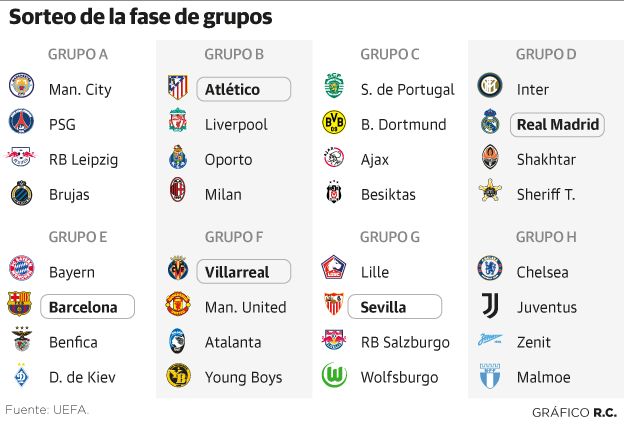This screenshot has height=431, width=624.
Task: Click the Man. City club crest
Action: click(x=22, y=88)
